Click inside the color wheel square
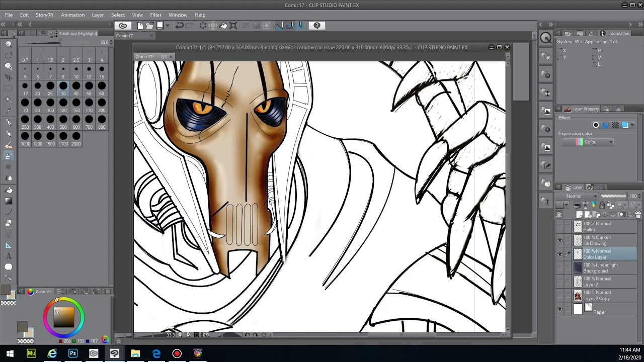This screenshot has height=362, width=644. pos(63,317)
